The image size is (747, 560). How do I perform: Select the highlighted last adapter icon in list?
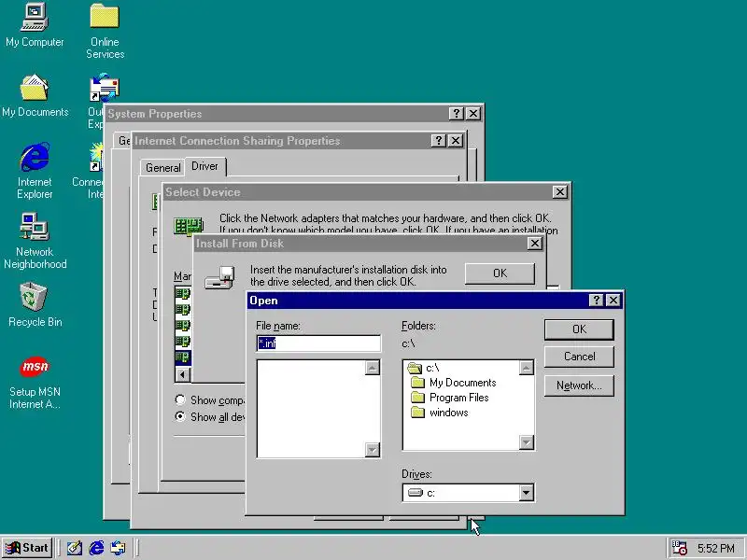point(182,357)
